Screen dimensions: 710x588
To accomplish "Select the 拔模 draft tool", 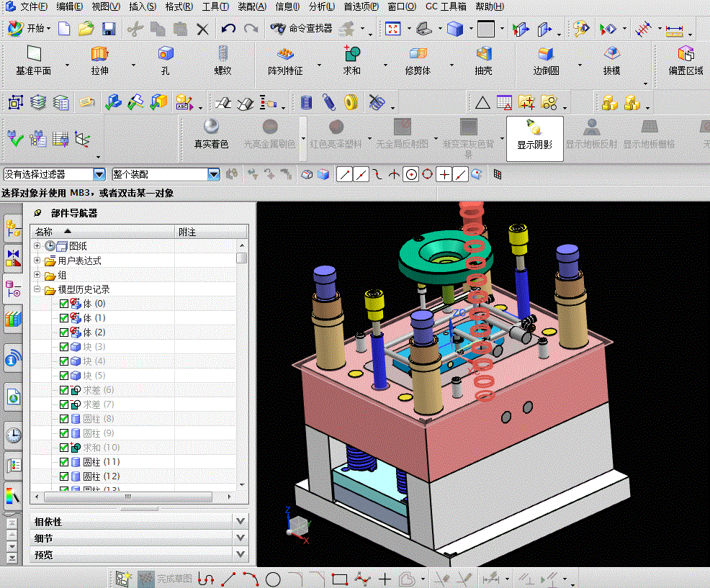I will (612, 60).
